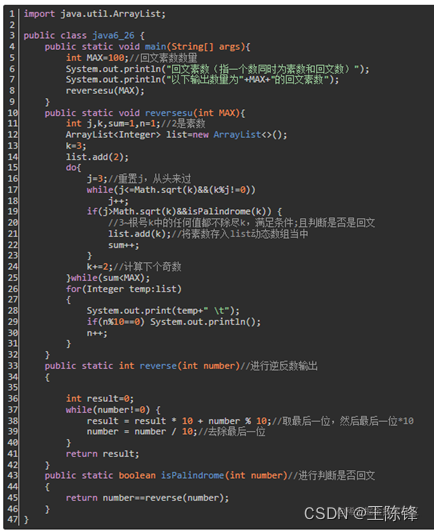Click the boolean isPalindrome method signature

pos(166,476)
